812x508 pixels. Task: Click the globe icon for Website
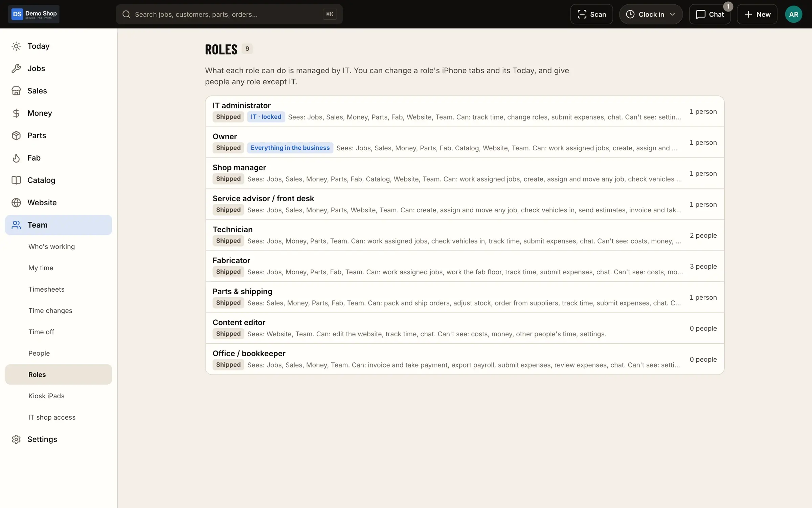click(x=16, y=203)
